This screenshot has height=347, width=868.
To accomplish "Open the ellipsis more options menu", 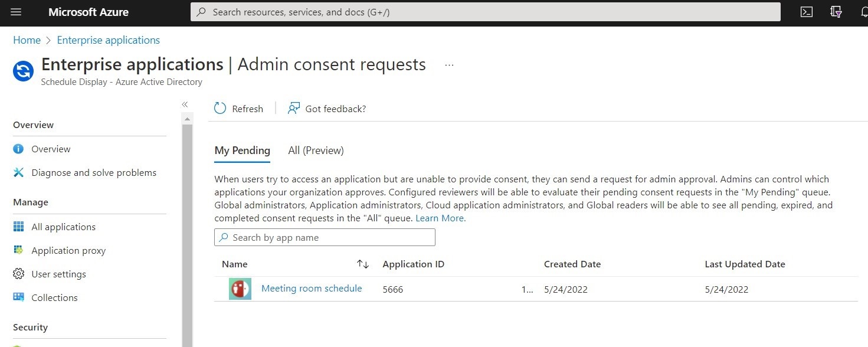I will coord(450,65).
